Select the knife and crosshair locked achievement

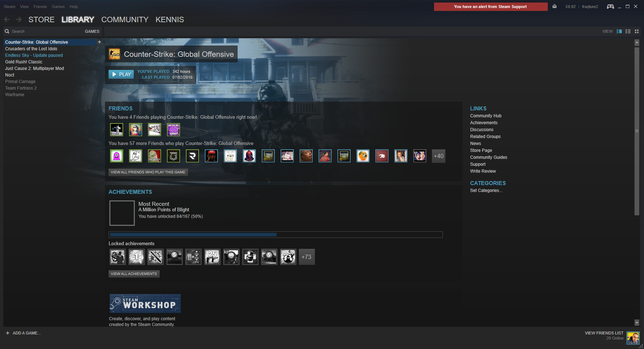pos(156,257)
